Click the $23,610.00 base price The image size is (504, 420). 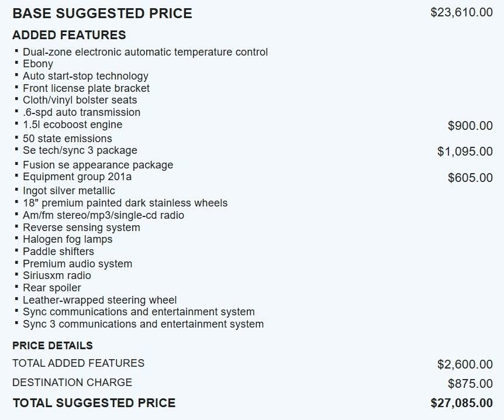click(x=461, y=12)
